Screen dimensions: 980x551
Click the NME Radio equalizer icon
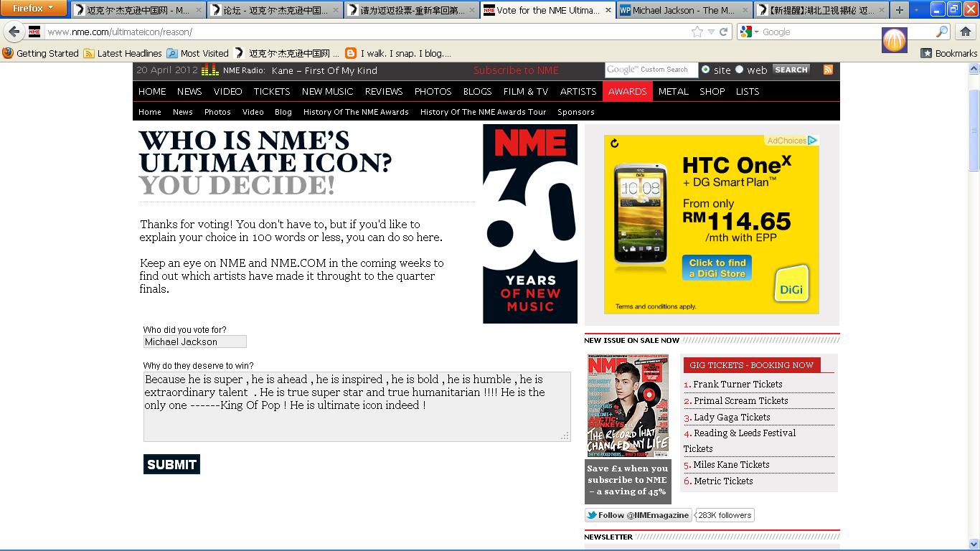[210, 70]
